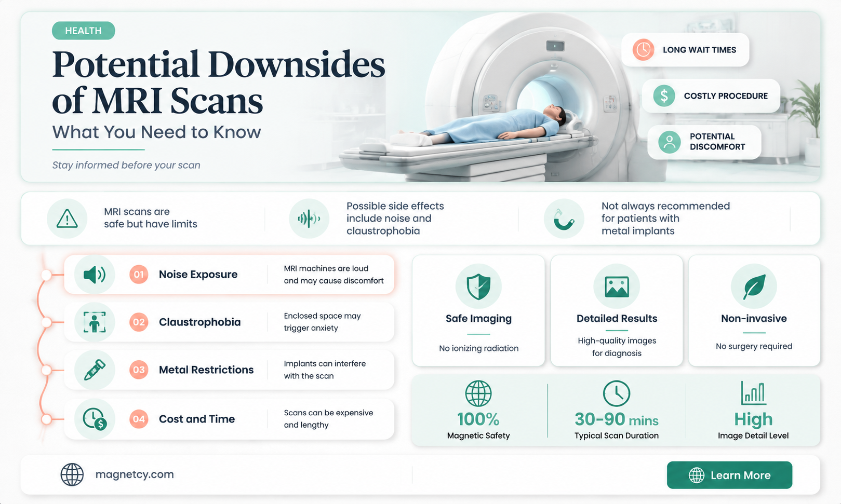The image size is (841, 504).
Task: Click 'Stay informed before your scan' tagline
Action: tap(126, 165)
